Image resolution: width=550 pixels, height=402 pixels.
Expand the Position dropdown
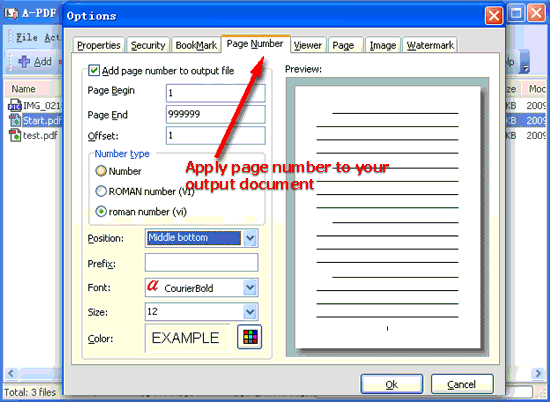[x=250, y=238]
